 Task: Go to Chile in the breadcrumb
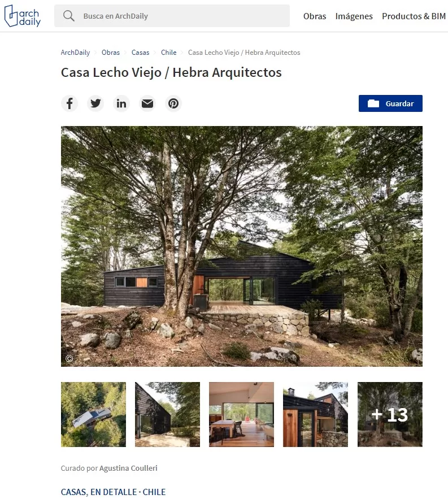[x=169, y=53]
